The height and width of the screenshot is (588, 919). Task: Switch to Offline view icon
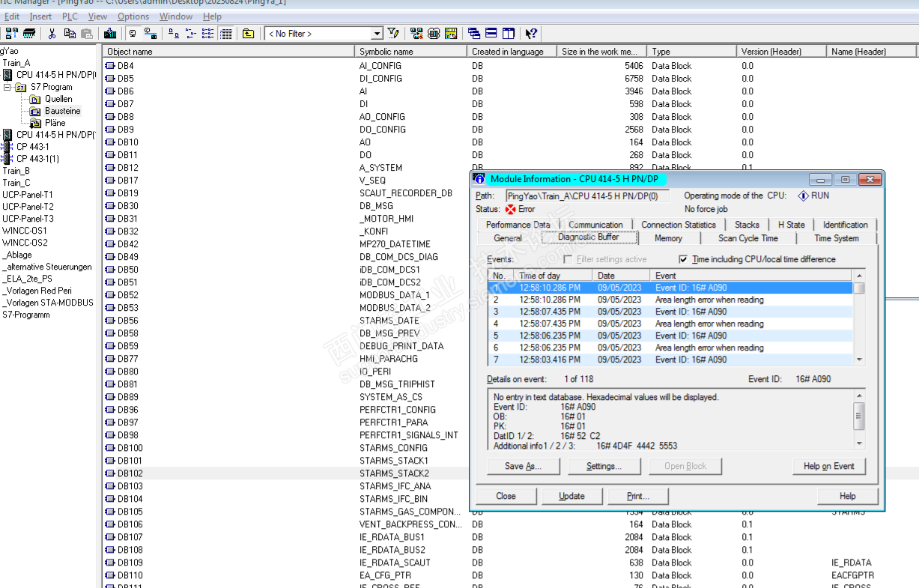pyautogui.click(x=133, y=34)
